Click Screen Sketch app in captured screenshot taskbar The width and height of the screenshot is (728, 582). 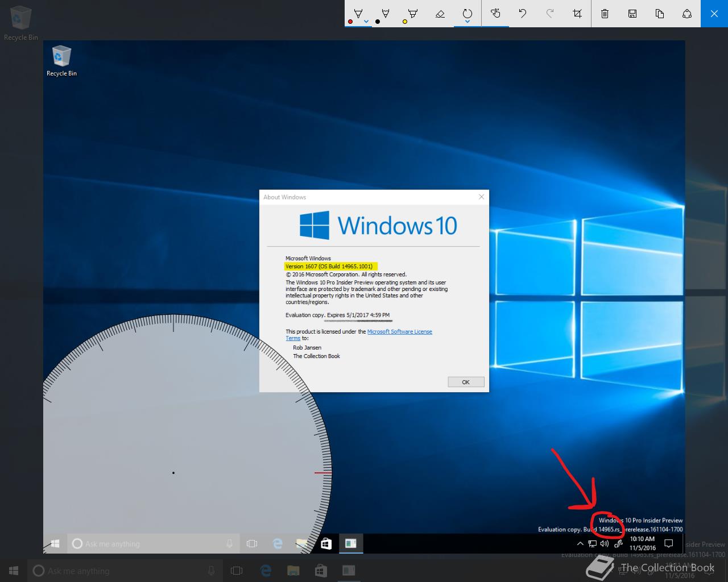click(x=351, y=544)
